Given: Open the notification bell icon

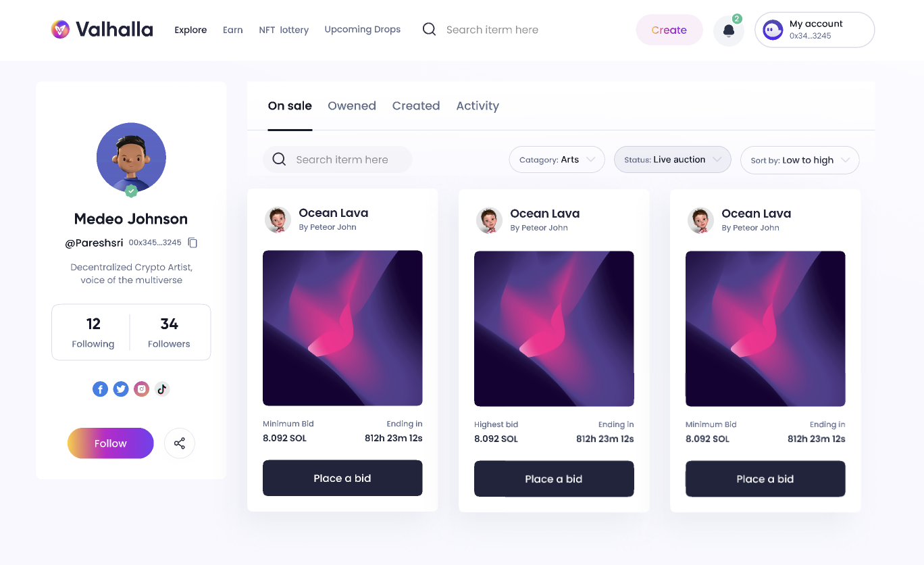Looking at the screenshot, I should tap(728, 30).
